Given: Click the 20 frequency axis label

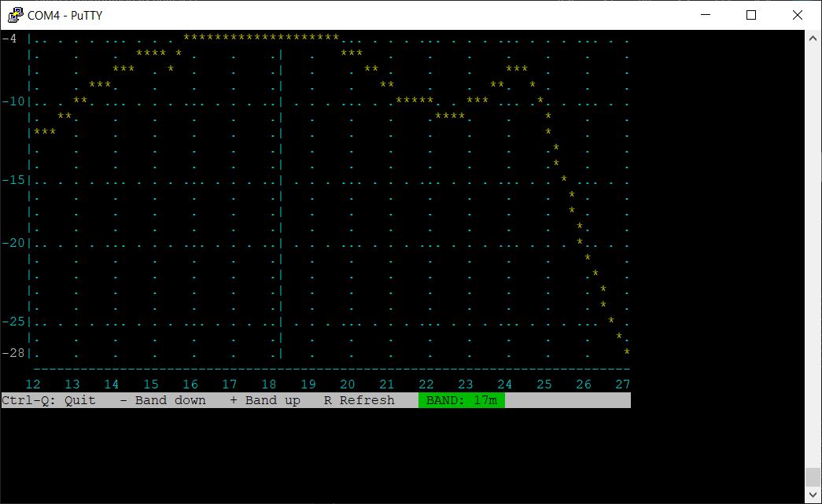Looking at the screenshot, I should [x=347, y=384].
